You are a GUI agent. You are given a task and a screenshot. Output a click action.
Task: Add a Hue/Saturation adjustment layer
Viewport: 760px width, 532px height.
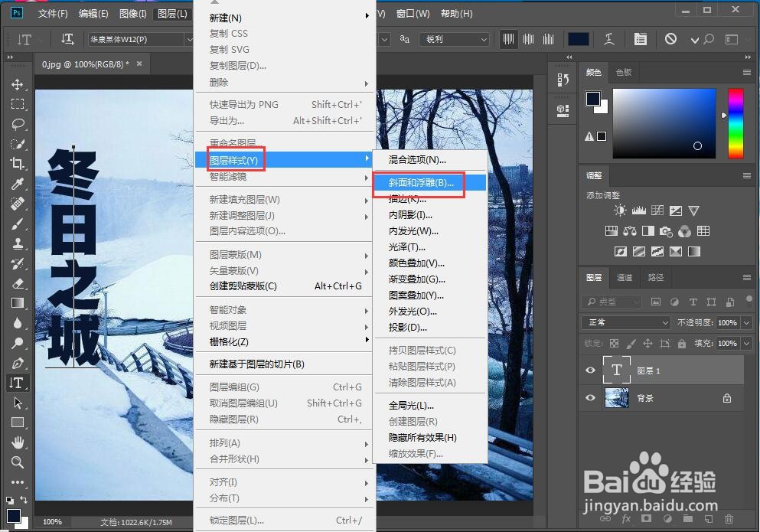coord(612,231)
